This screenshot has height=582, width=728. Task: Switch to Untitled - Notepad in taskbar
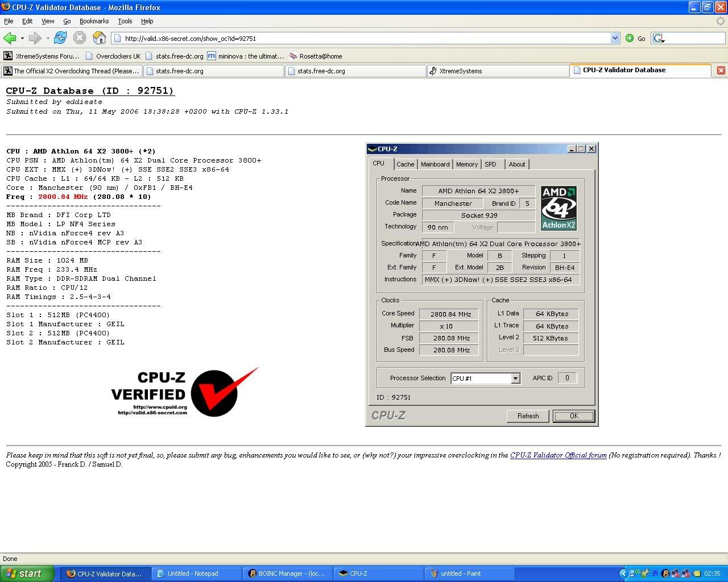196,573
